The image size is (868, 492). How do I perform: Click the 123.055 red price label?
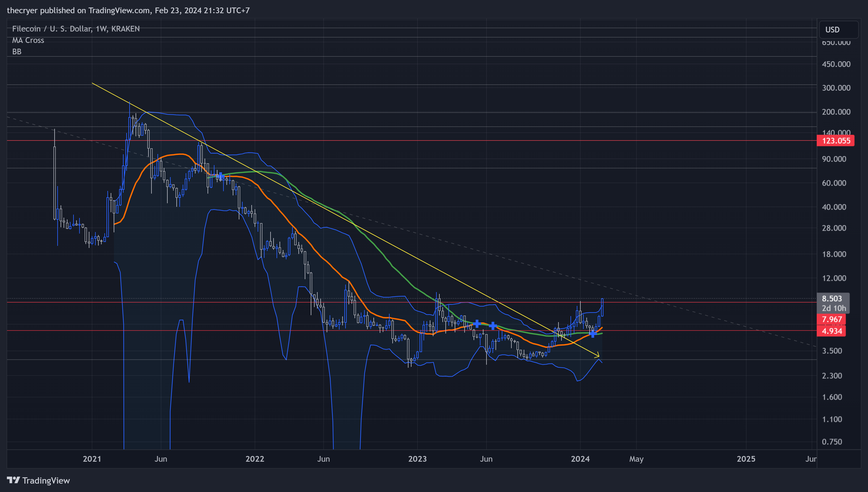click(x=836, y=140)
